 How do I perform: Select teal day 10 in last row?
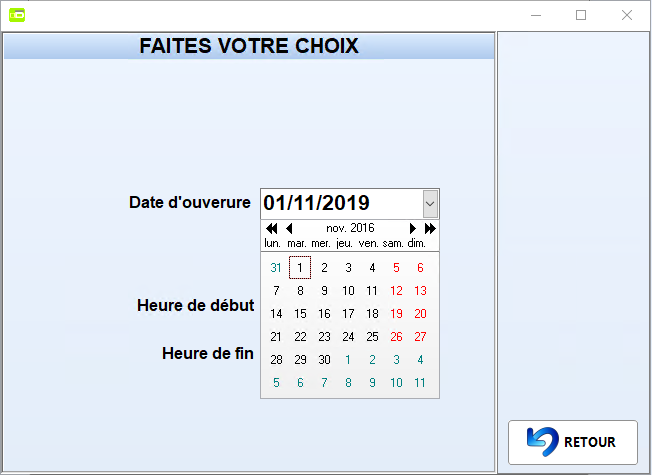pyautogui.click(x=396, y=383)
